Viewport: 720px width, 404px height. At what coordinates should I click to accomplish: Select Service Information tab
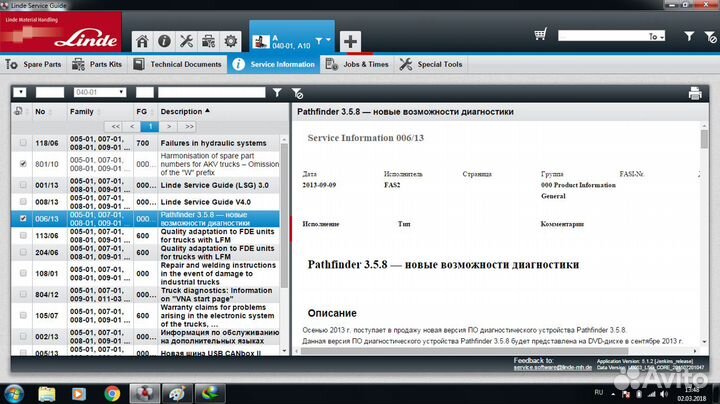pos(274,64)
